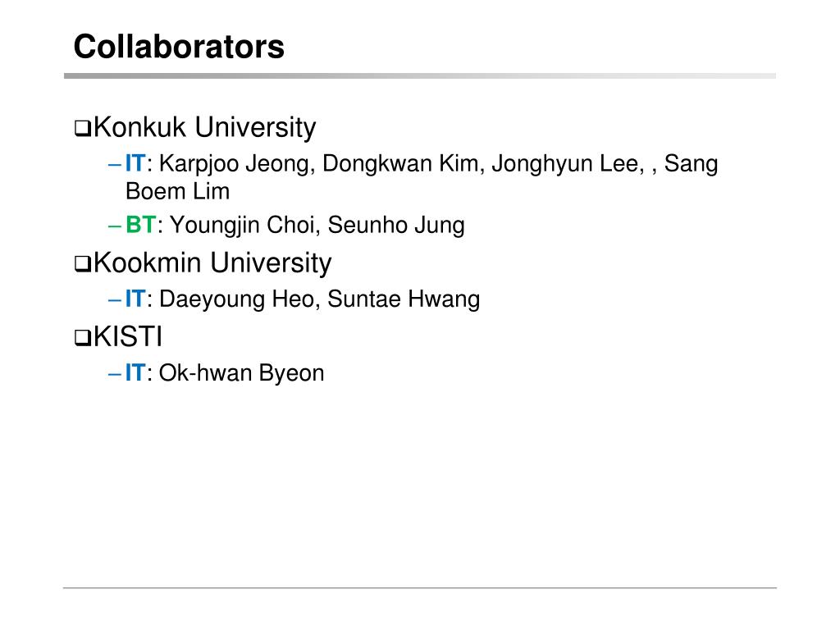Click the Collaborators slide title
840x630 pixels.
tap(179, 47)
